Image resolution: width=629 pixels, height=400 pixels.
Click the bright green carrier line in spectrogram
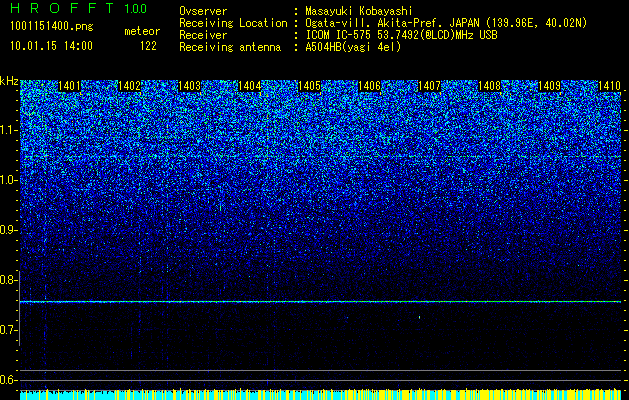(321, 301)
